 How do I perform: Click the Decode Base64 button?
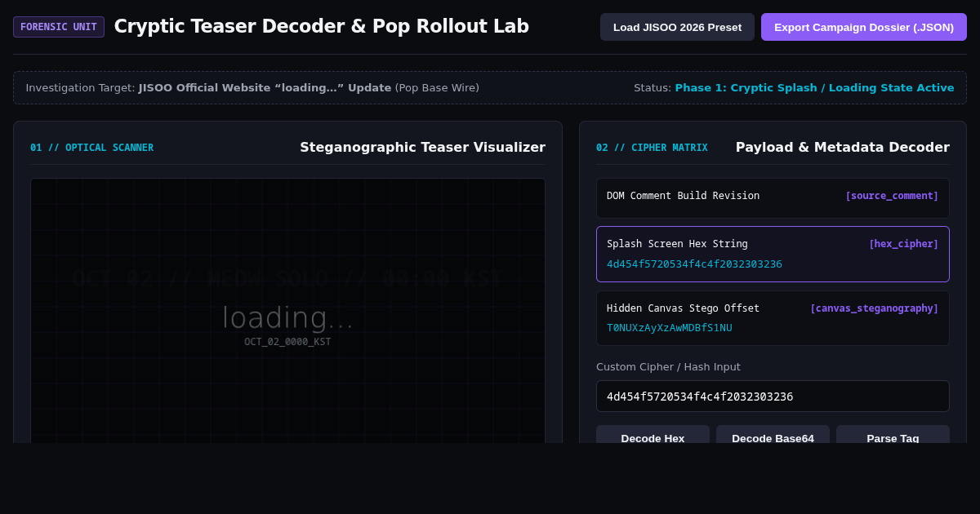pyautogui.click(x=773, y=435)
